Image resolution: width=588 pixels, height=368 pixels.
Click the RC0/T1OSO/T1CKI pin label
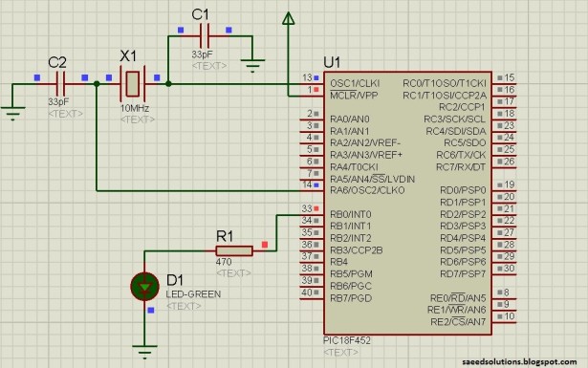(x=445, y=83)
